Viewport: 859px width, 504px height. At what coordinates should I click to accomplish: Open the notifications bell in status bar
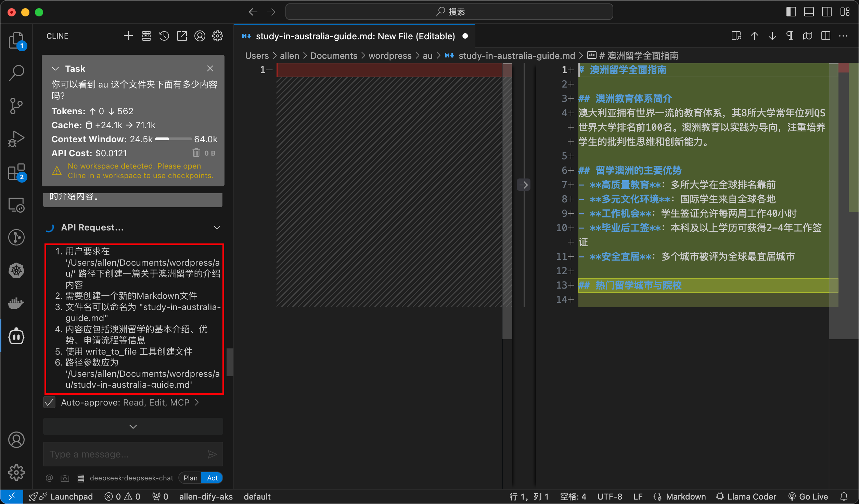pyautogui.click(x=844, y=496)
